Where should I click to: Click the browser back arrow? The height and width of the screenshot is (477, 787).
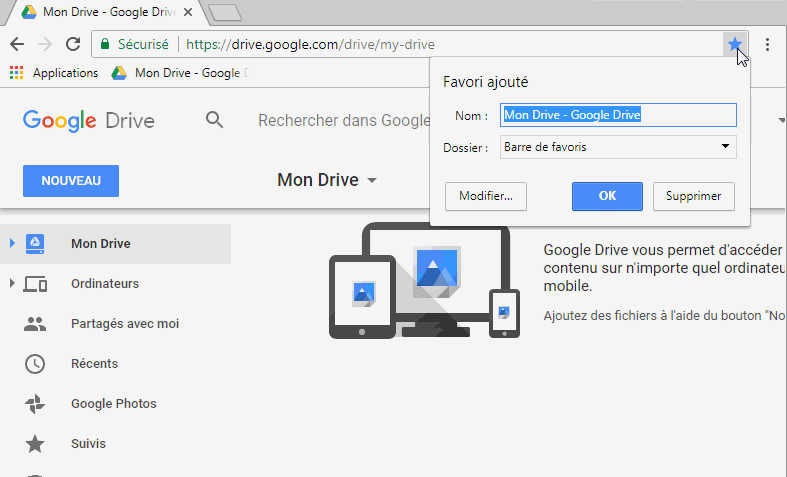pyautogui.click(x=17, y=44)
